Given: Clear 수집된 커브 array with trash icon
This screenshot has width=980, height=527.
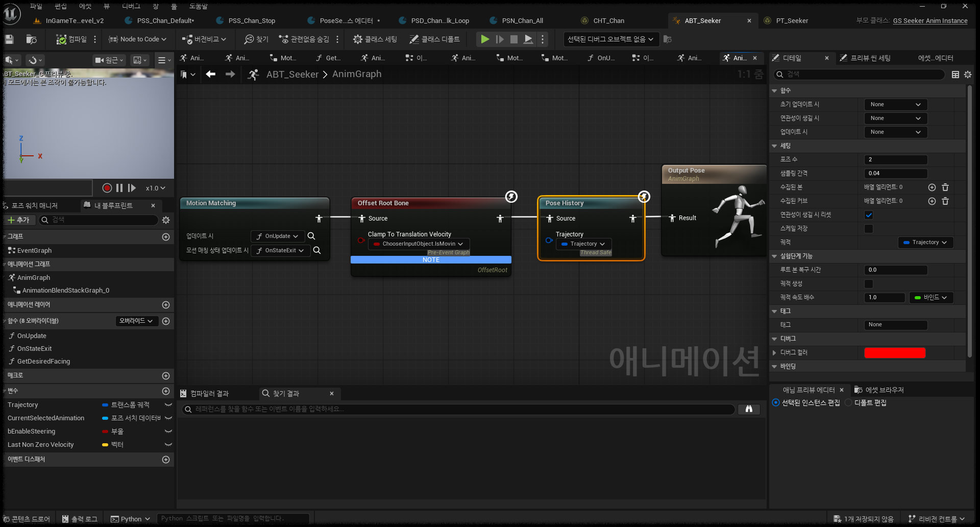Looking at the screenshot, I should click(945, 201).
